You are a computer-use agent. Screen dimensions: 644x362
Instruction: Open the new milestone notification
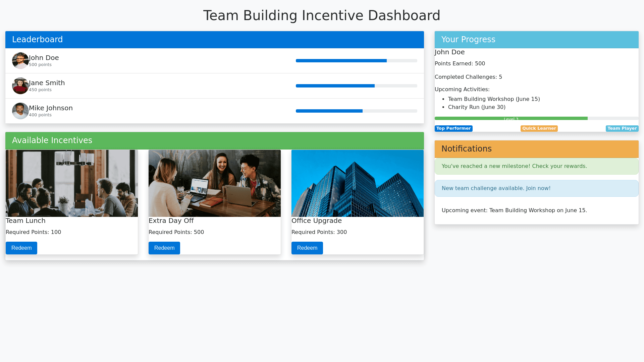point(536,166)
